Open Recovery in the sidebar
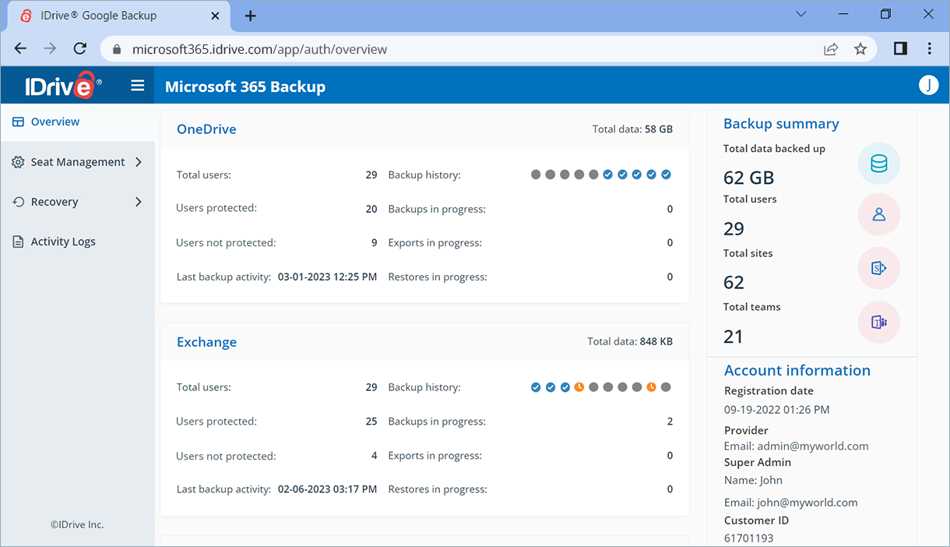The height and width of the screenshot is (547, 950). tap(78, 202)
